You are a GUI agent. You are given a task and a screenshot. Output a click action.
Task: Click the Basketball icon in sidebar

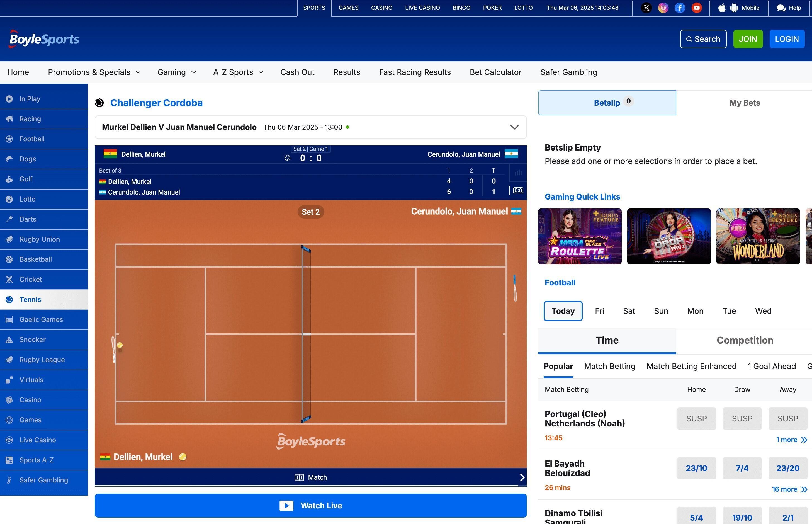[9, 259]
